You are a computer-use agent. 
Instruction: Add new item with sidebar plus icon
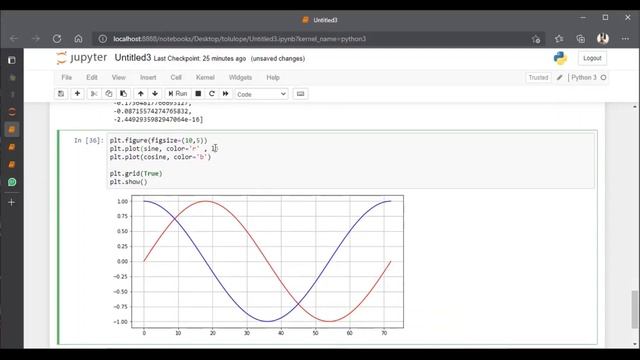[11, 202]
